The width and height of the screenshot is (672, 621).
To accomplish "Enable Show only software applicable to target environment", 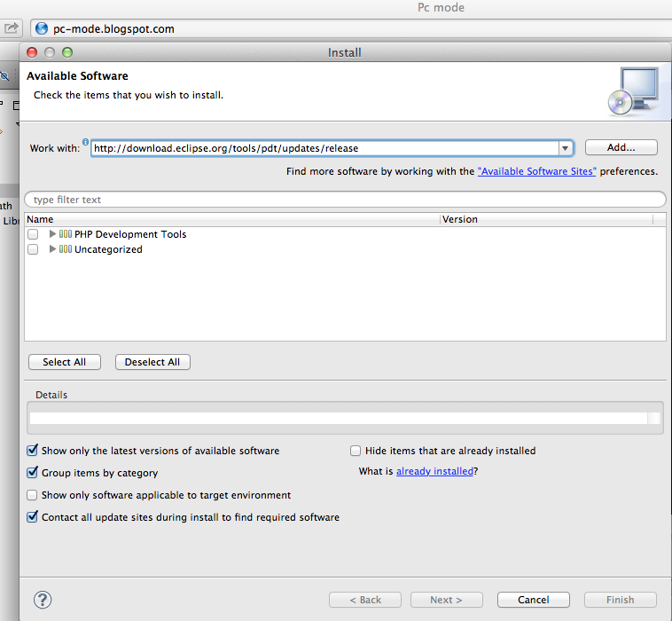I will (x=32, y=495).
